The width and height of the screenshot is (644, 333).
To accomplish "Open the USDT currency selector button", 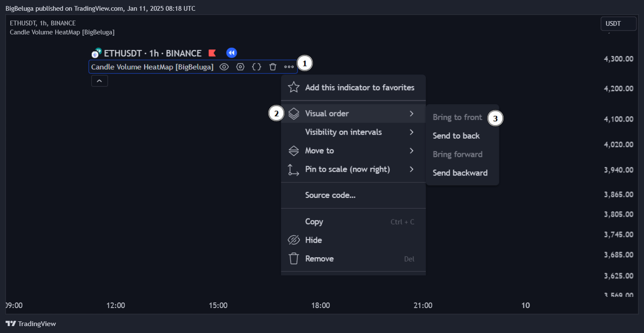I will click(x=619, y=24).
